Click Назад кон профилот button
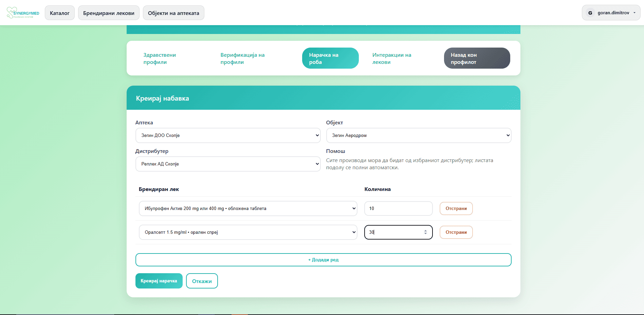The width and height of the screenshot is (644, 315). tap(477, 58)
